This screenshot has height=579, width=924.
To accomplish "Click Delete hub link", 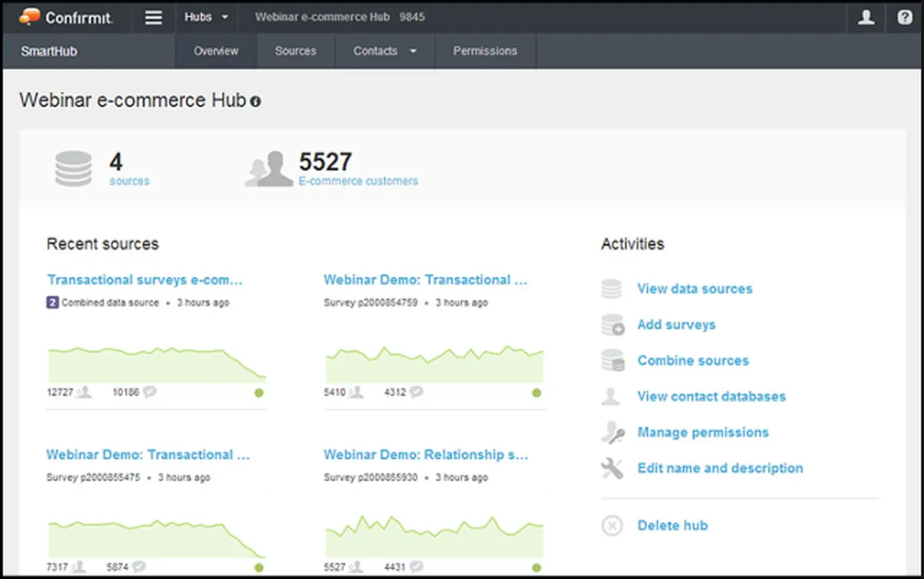I will coord(672,526).
